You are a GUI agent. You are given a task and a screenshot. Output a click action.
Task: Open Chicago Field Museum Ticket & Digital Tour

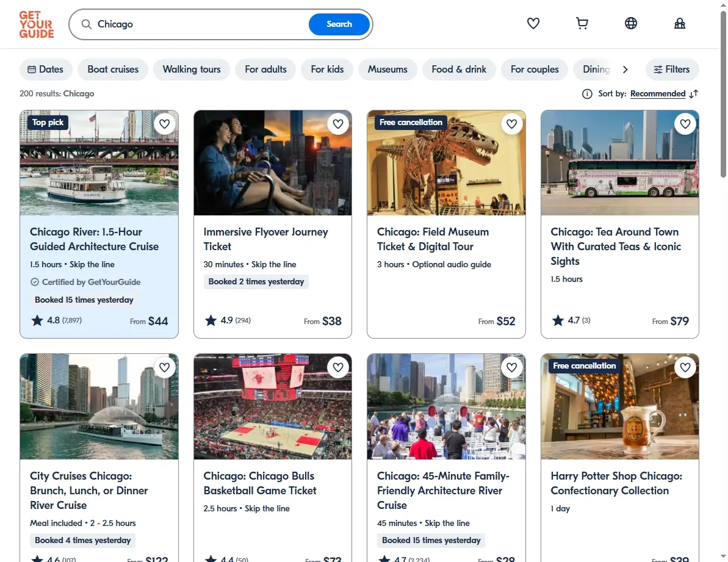point(433,239)
